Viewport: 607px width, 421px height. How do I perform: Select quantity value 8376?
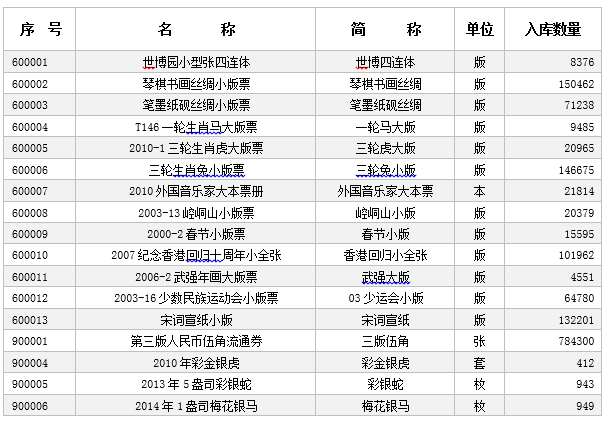point(582,62)
